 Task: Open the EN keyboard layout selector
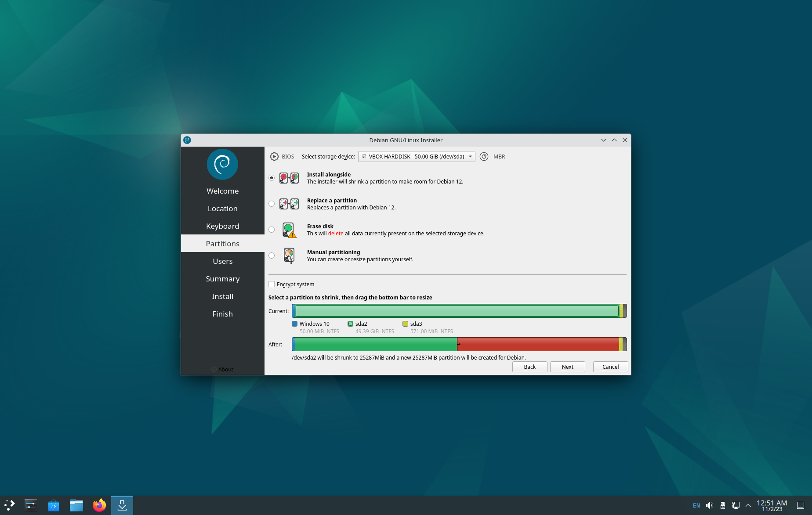696,505
